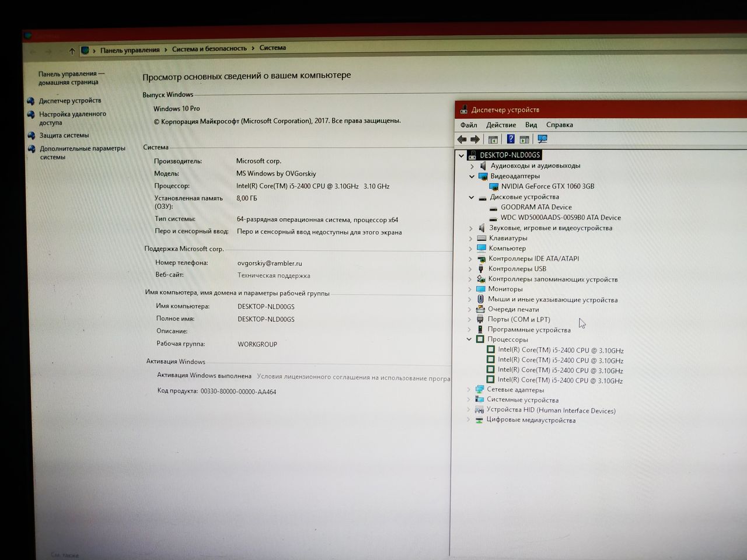
Task: Select the first Intel Core i5-2400 CPU entry
Action: coord(561,350)
